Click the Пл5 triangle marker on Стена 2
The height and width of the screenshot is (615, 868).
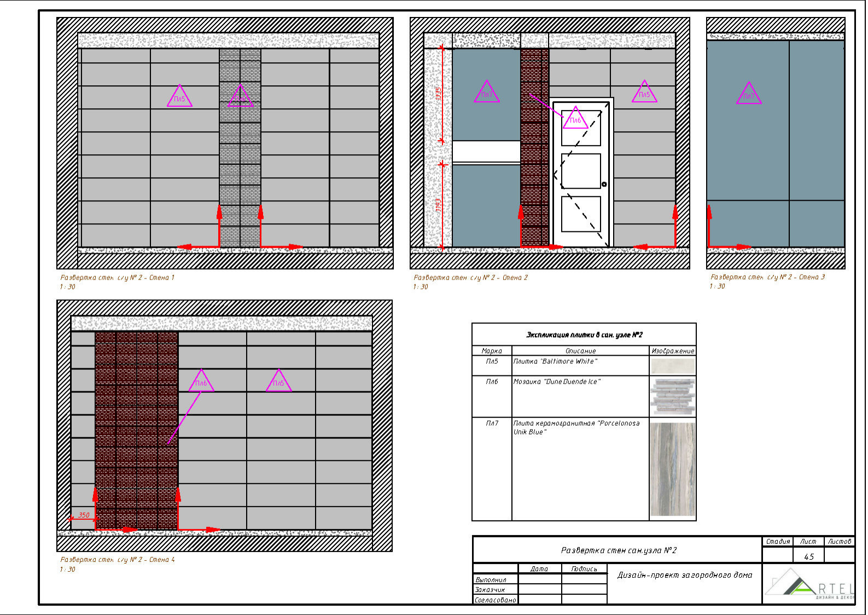(644, 94)
